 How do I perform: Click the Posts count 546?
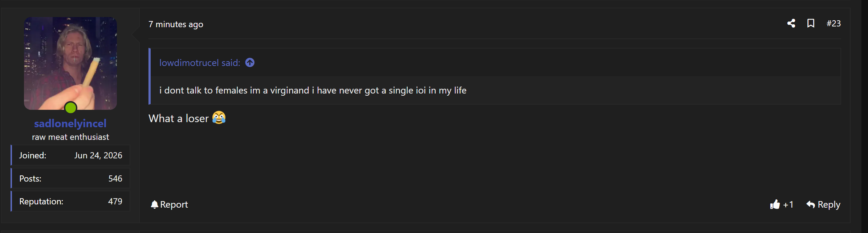[115, 179]
